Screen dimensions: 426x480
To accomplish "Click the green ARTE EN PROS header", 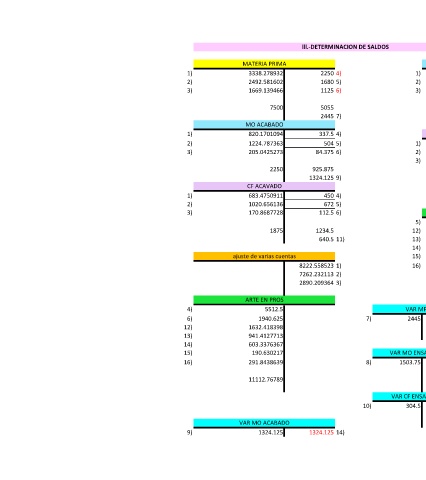I will [x=264, y=300].
